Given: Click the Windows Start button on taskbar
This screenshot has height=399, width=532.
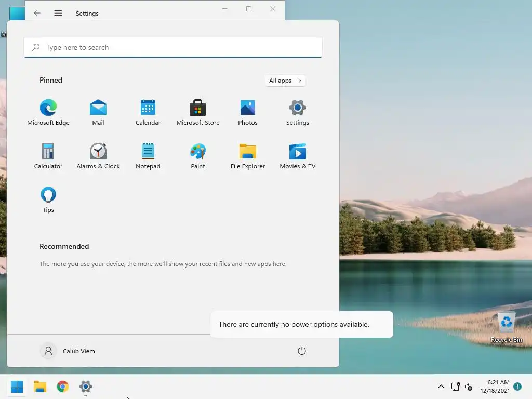Looking at the screenshot, I should click(x=17, y=387).
